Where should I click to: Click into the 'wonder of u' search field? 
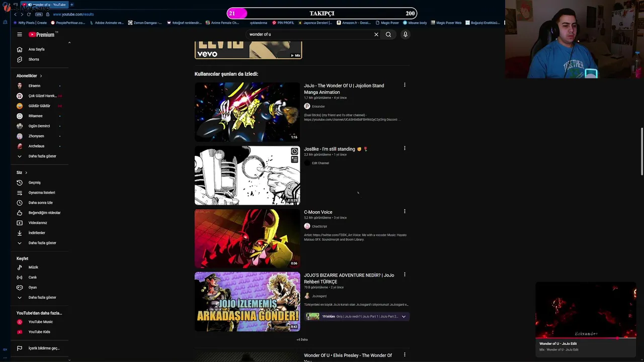click(309, 35)
